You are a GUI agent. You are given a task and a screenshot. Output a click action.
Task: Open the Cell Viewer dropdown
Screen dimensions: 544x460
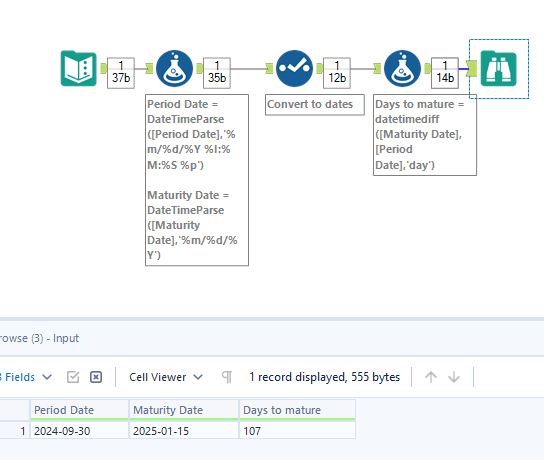pyautogui.click(x=165, y=377)
